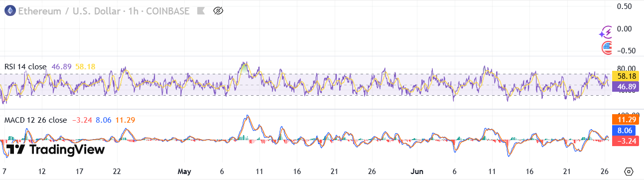
Task: Open chart settings hexagon gear icon
Action: (x=629, y=172)
